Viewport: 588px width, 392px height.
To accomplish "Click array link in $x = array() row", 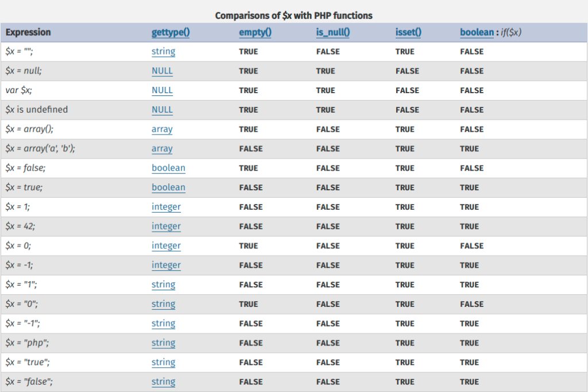I will coord(162,129).
